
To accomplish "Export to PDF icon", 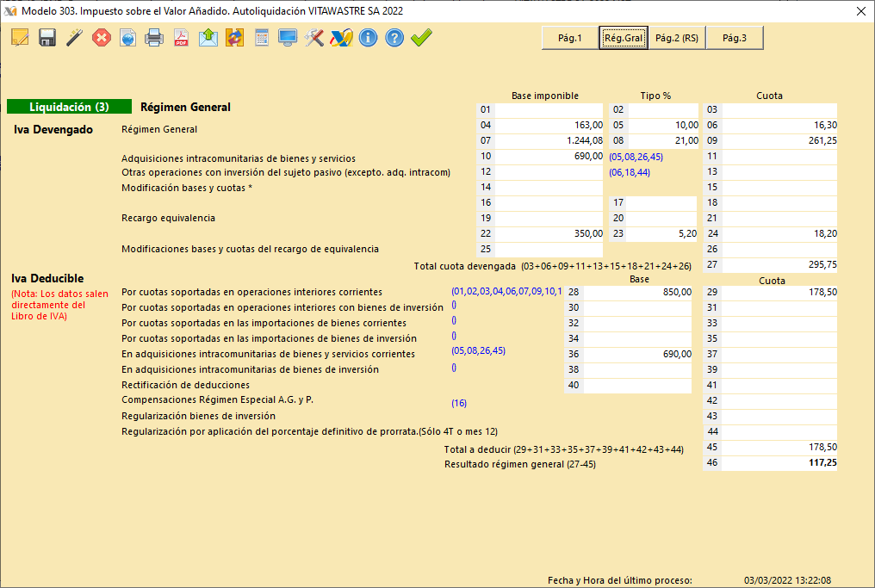I will point(182,38).
